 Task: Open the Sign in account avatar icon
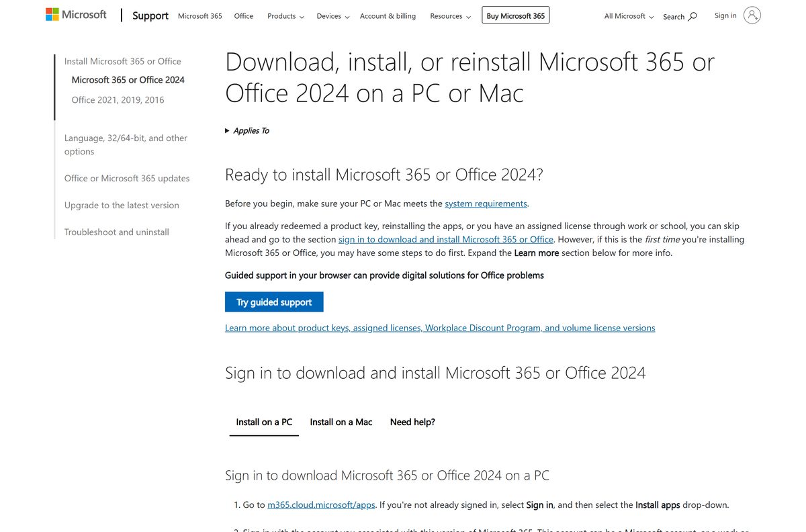752,15
